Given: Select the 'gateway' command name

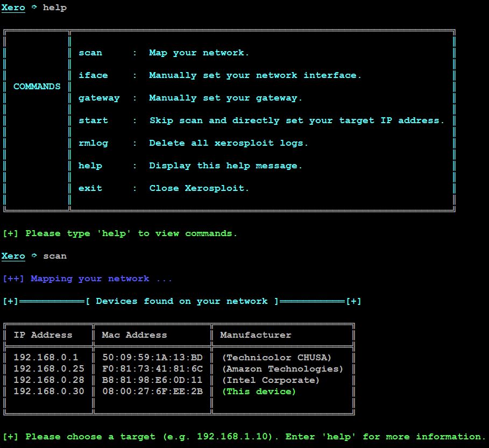Looking at the screenshot, I should [x=99, y=98].
